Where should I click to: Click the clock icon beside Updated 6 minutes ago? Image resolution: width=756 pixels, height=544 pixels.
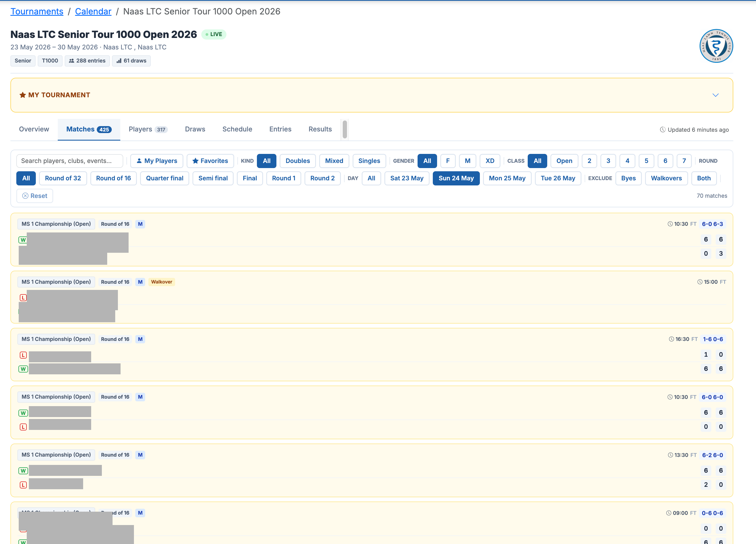point(663,130)
